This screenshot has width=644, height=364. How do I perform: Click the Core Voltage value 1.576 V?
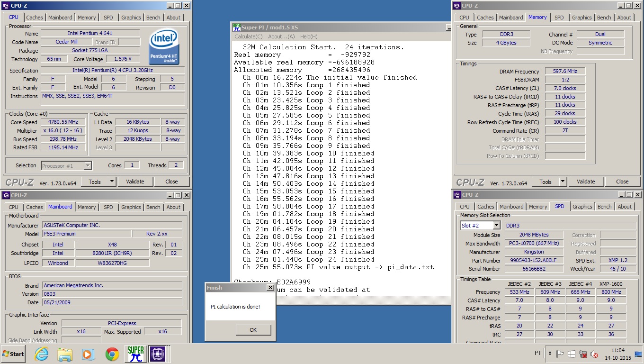pyautogui.click(x=123, y=59)
